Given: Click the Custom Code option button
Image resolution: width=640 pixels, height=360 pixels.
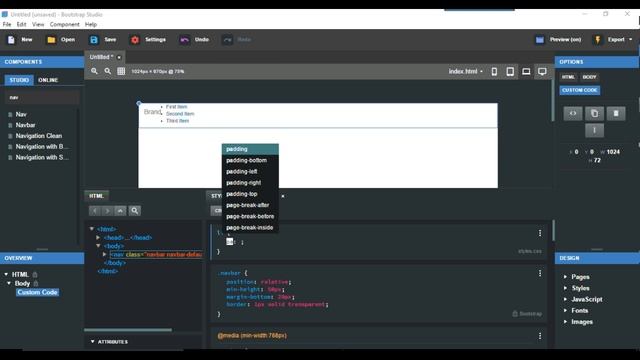Looking at the screenshot, I should [x=580, y=90].
